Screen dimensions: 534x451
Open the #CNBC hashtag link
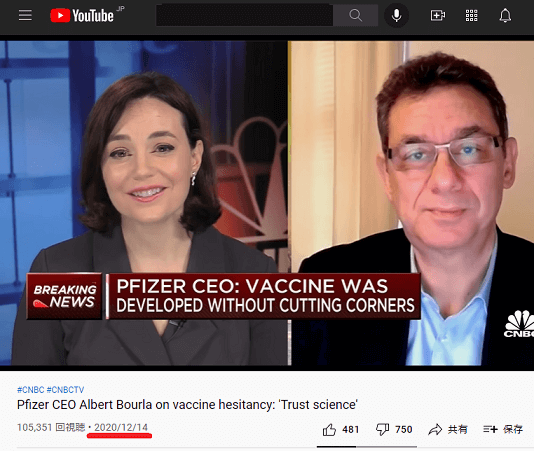coord(31,390)
